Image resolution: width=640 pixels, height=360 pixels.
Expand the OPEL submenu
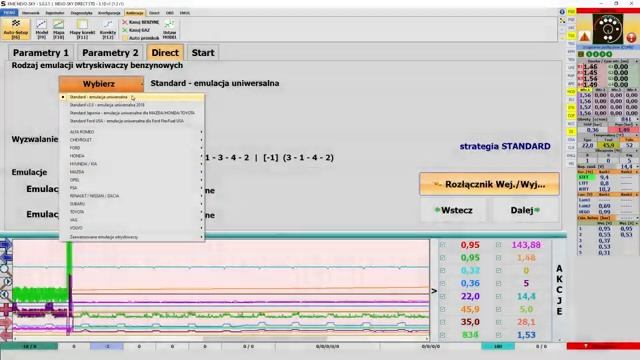coord(132,180)
